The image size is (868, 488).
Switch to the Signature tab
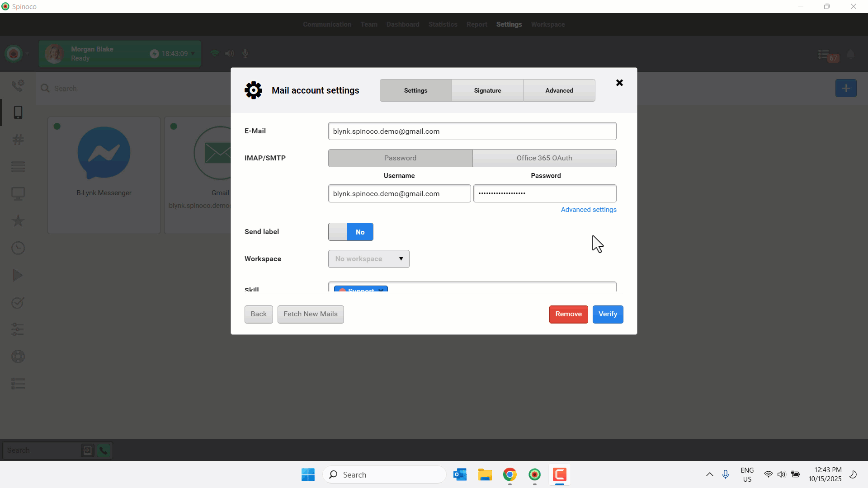pyautogui.click(x=487, y=90)
